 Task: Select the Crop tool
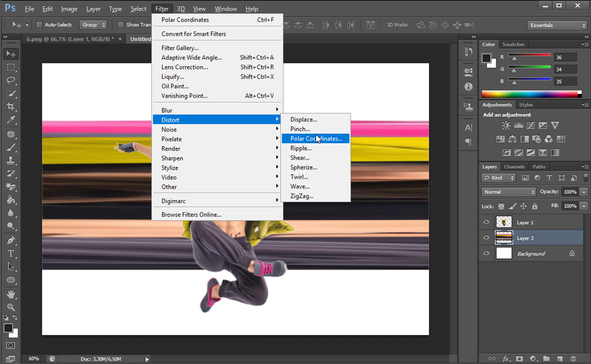(11, 107)
